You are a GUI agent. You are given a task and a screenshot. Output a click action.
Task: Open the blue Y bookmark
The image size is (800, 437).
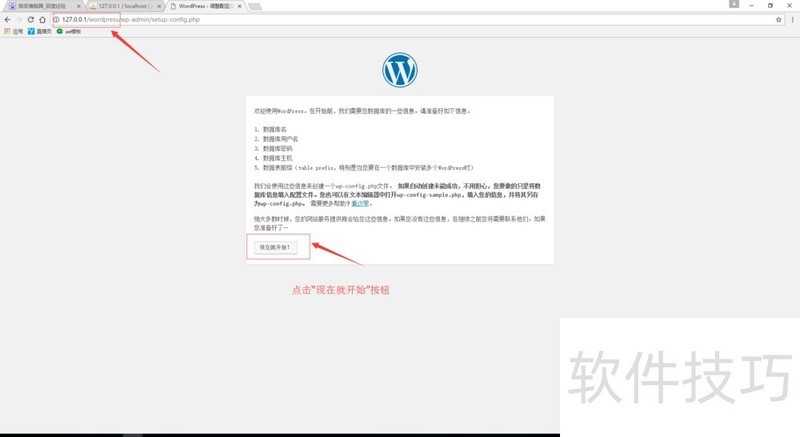pyautogui.click(x=39, y=31)
